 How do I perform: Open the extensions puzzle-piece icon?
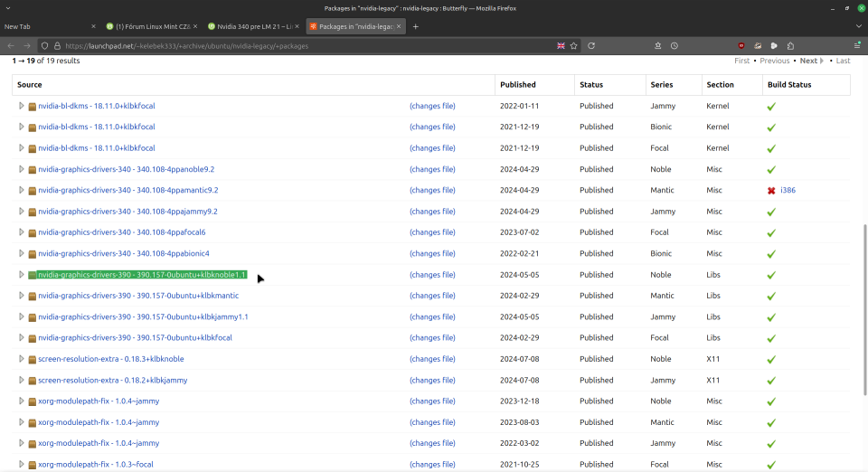(790, 45)
